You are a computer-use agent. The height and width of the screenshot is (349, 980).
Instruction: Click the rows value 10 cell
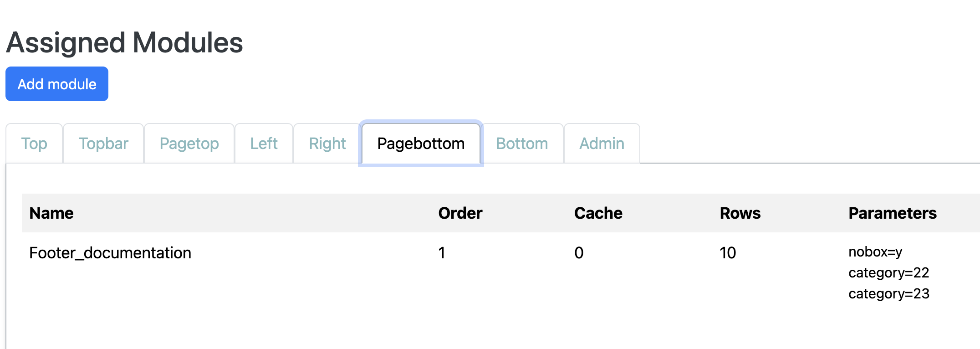[x=728, y=253]
